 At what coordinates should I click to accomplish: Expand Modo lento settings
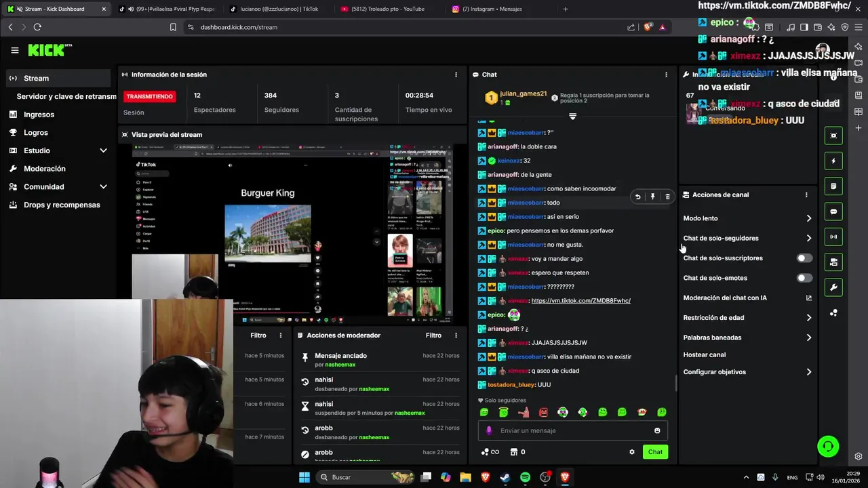(x=808, y=218)
